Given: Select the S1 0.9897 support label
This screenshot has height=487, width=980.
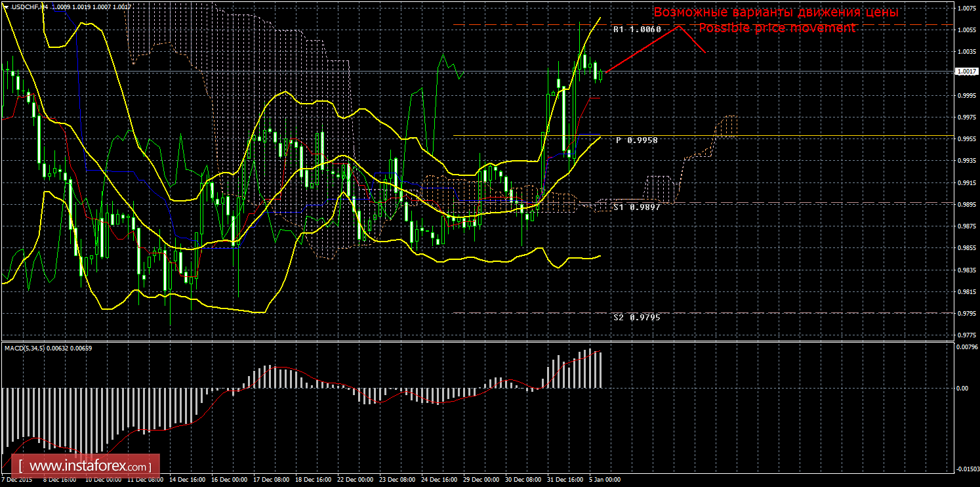Looking at the screenshot, I should coord(636,207).
